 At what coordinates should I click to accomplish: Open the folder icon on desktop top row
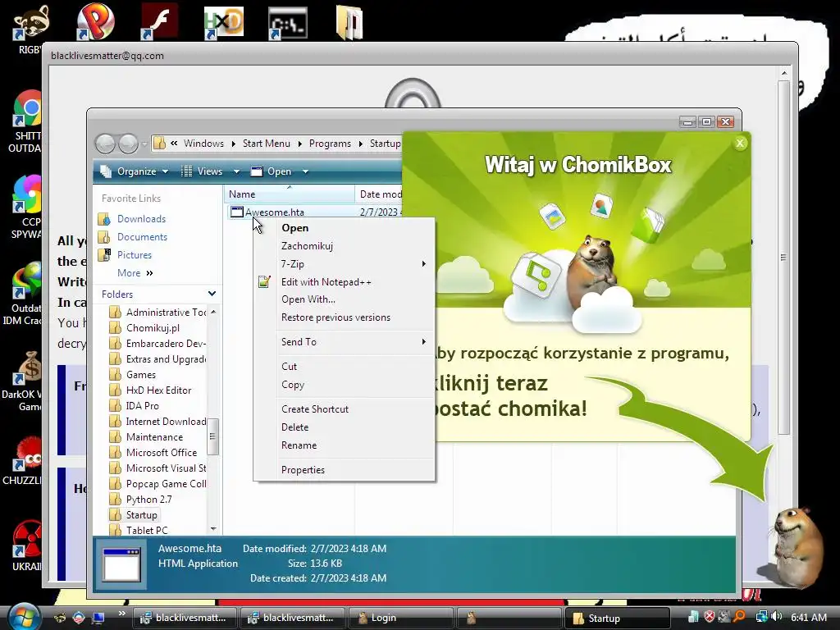tap(349, 22)
